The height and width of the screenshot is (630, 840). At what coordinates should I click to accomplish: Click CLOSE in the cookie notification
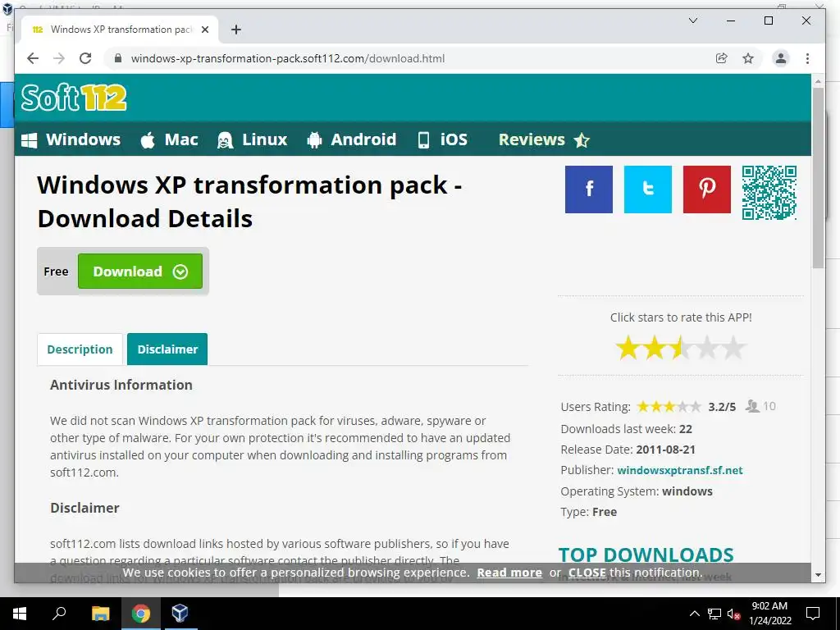click(587, 572)
